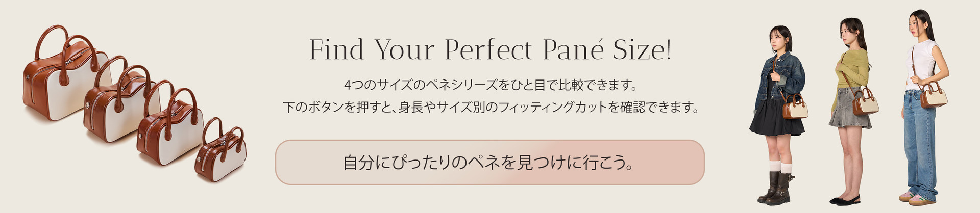This screenshot has width=980, height=213.
Task: Click the bag carried by green-top model
Action: 865,101
